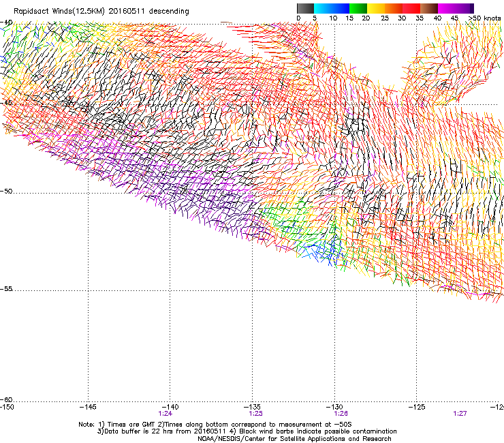Click the '25' label under the color bar
This screenshot has height=443, width=504.
click(x=385, y=18)
